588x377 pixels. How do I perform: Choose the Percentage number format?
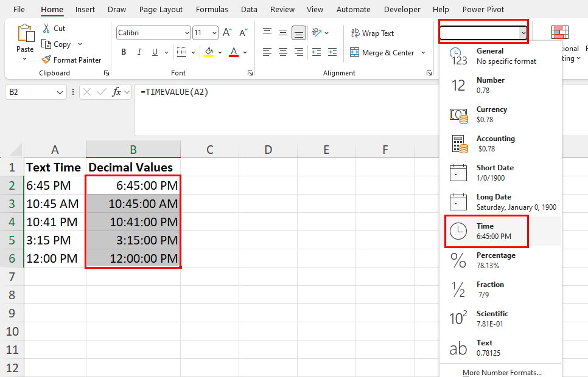500,260
